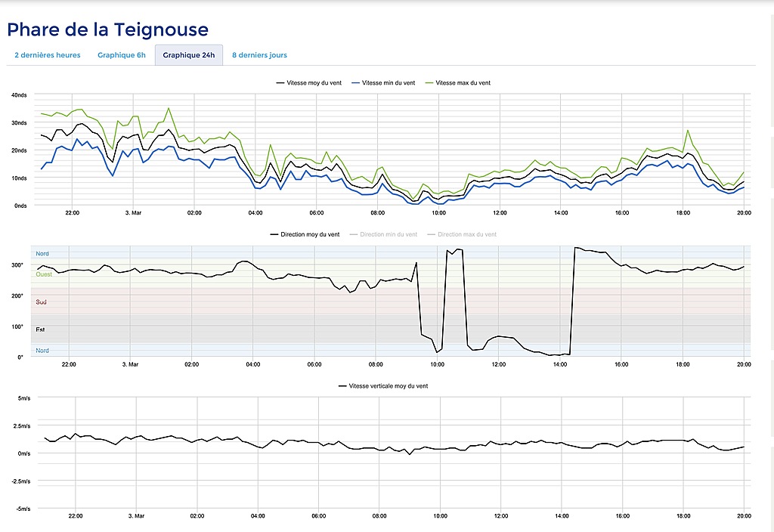
Task: Click the '-2.5m/s' vertical speed label
Action: 20,481
